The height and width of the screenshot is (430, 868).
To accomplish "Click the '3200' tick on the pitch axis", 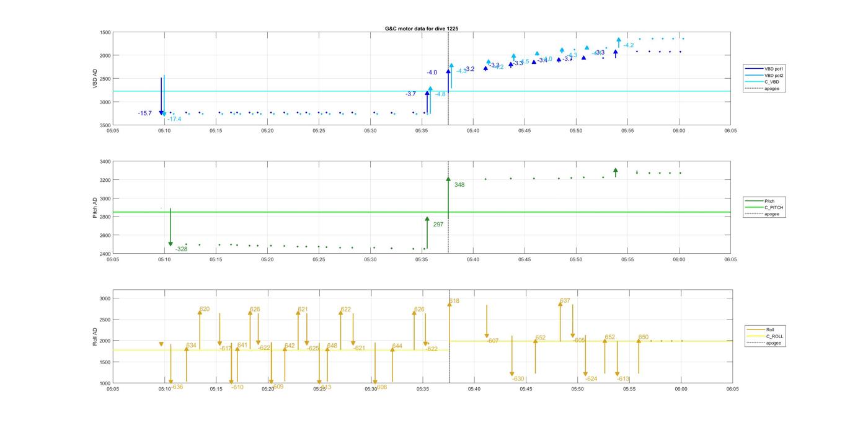I will pos(105,180).
